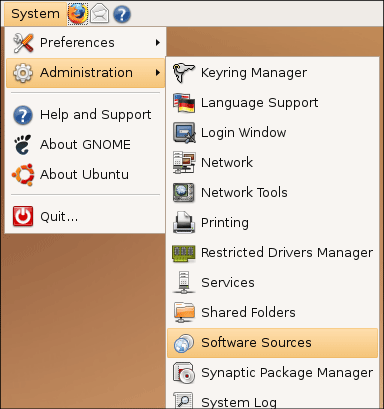384x409 pixels.
Task: Launch the highlighted Software Sources item
Action: [272, 343]
